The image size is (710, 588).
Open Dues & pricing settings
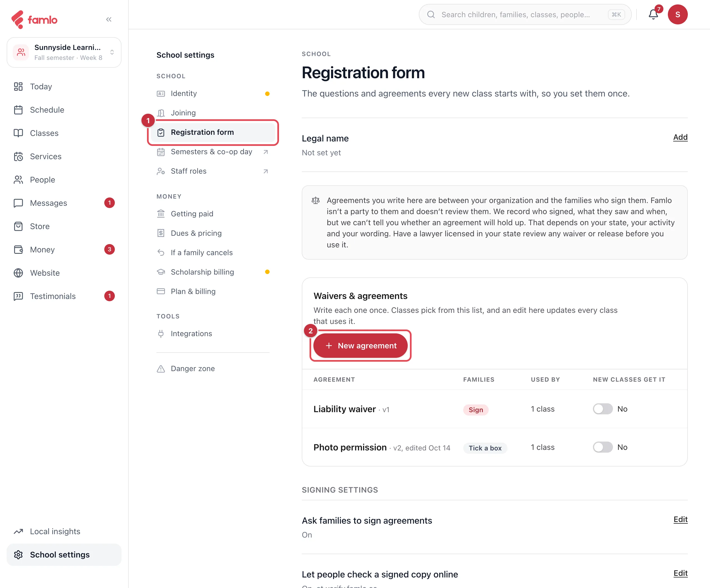(x=213, y=233)
